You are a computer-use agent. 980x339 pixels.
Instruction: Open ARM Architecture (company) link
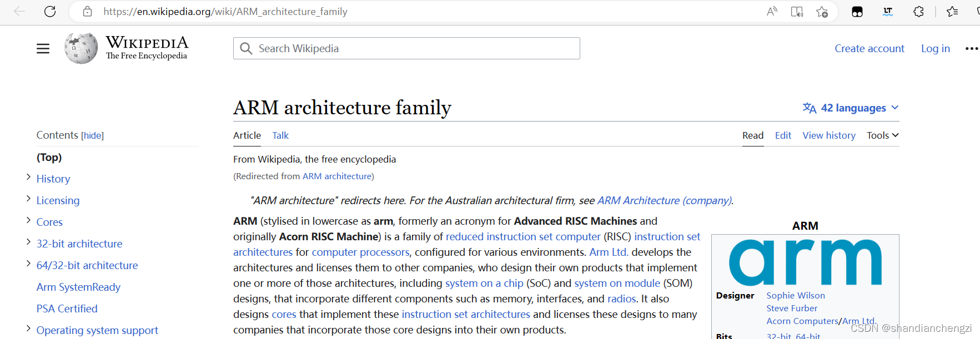pos(665,200)
